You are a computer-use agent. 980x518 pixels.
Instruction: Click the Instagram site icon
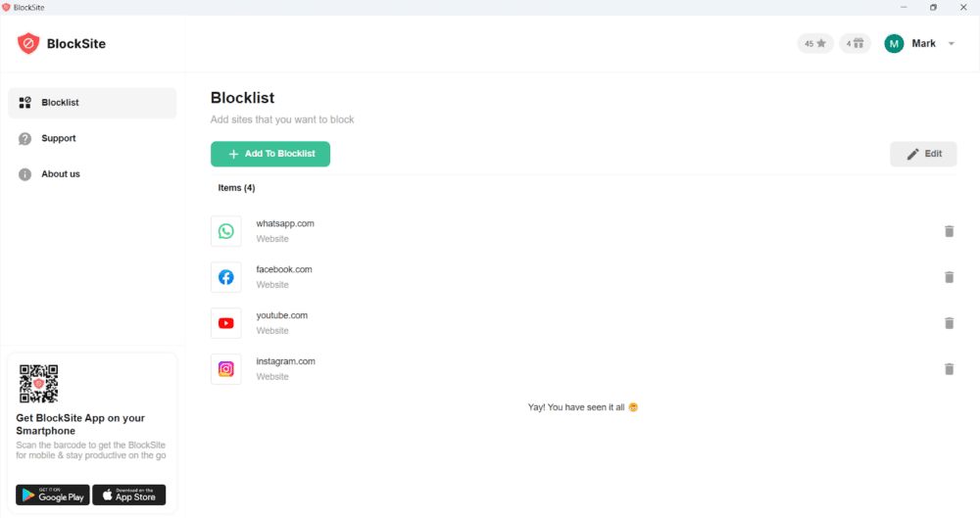point(226,368)
